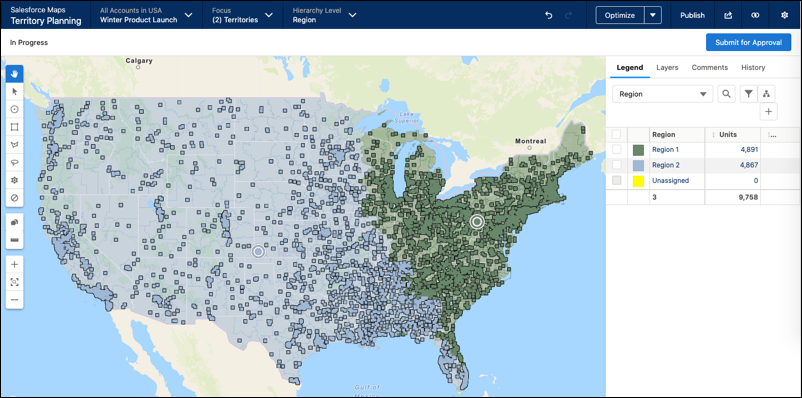Select the circle selection tool

click(x=14, y=109)
